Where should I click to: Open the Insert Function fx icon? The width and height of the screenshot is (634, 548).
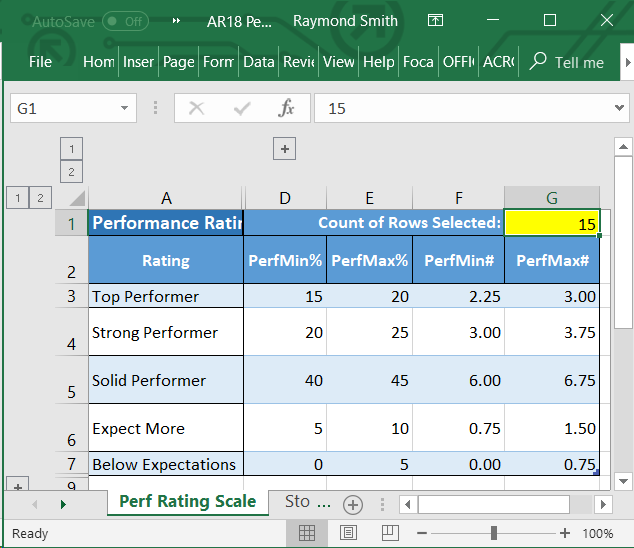pyautogui.click(x=286, y=108)
